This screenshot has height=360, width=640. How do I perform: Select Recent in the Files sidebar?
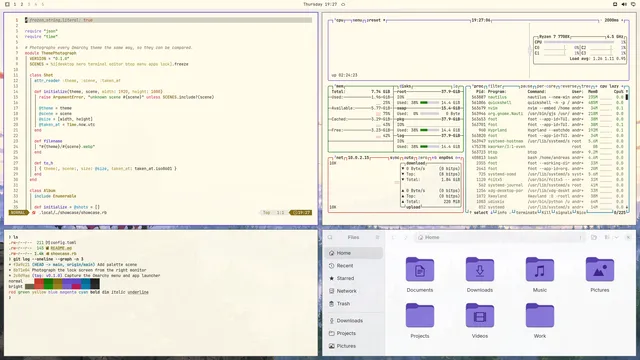(354, 266)
